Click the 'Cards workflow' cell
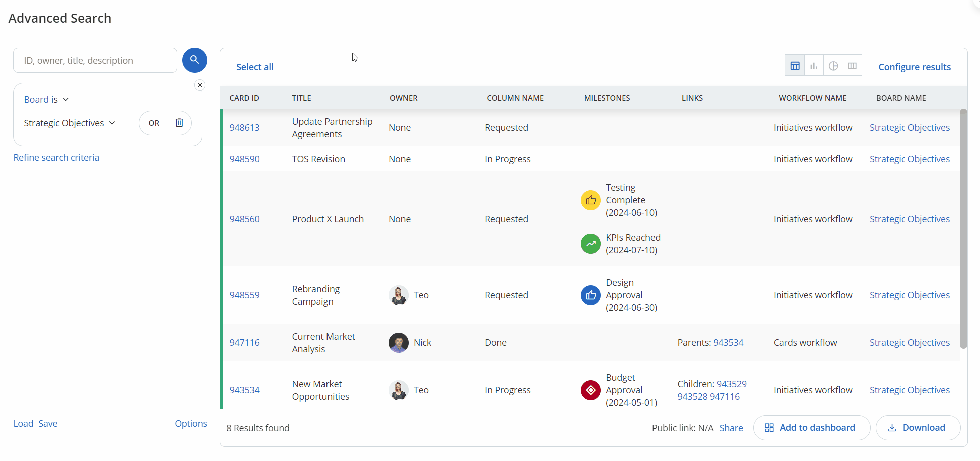The image size is (980, 461). coord(805,342)
